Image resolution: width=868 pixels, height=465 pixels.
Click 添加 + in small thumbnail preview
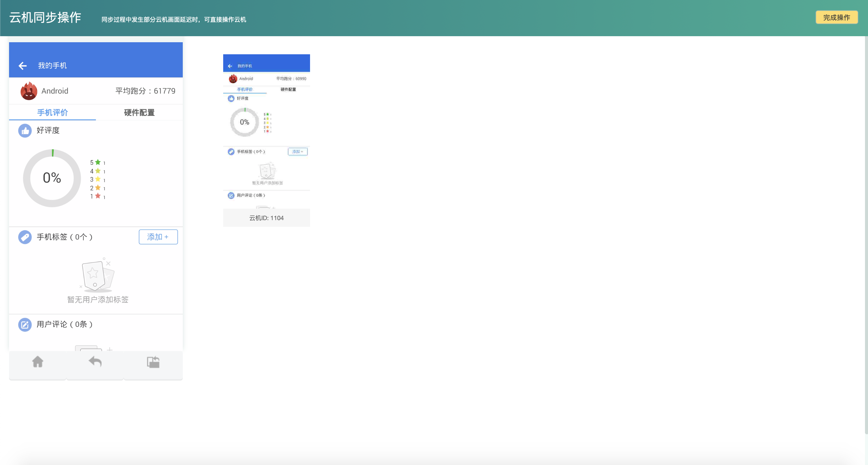(298, 152)
